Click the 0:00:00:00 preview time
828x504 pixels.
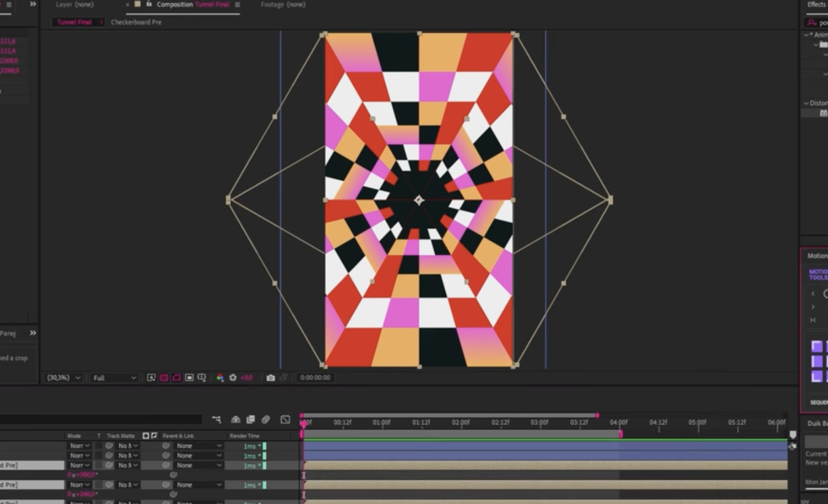click(x=314, y=378)
